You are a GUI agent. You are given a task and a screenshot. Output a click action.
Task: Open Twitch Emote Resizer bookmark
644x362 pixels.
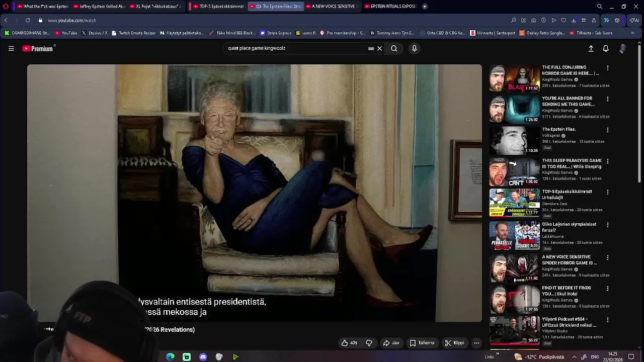tap(134, 33)
